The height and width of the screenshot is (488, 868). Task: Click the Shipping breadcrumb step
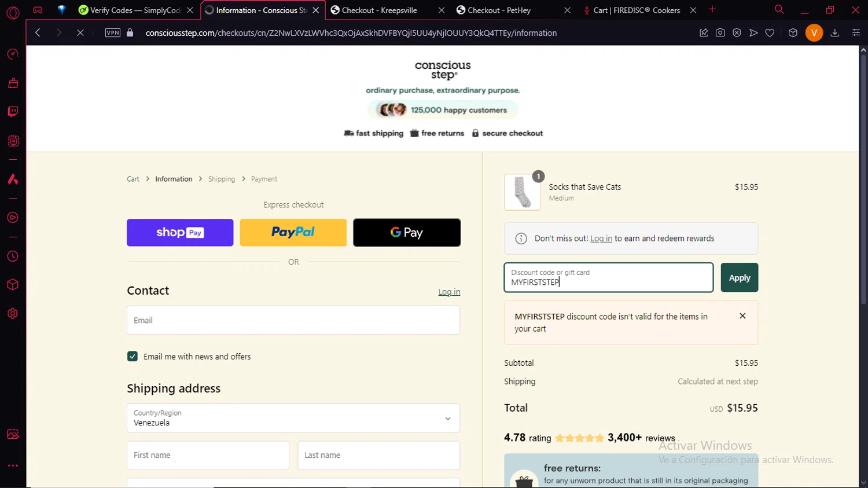(222, 179)
